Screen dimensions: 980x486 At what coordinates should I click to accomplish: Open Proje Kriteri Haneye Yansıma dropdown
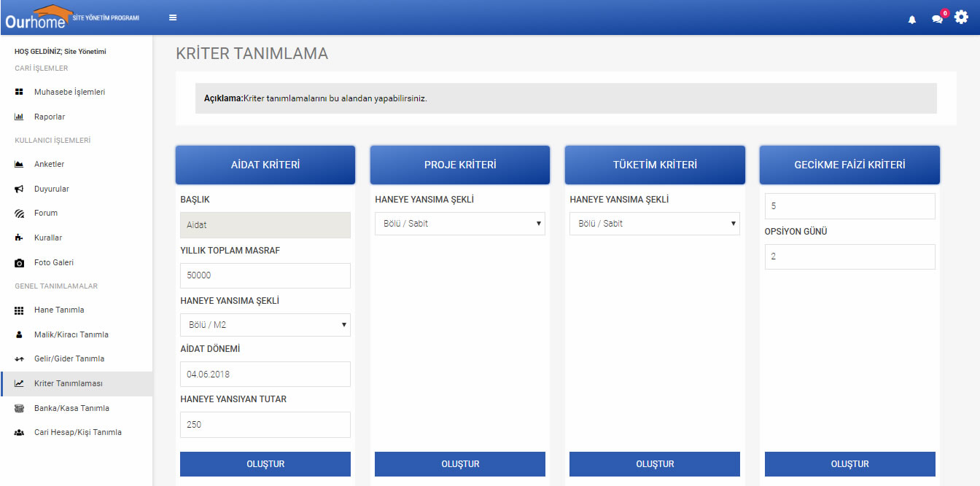tap(460, 224)
